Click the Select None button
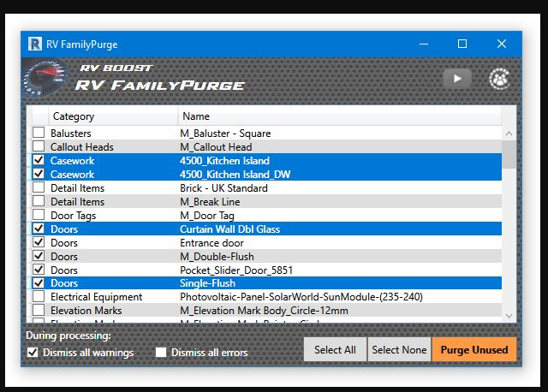The width and height of the screenshot is (548, 392). tap(399, 349)
